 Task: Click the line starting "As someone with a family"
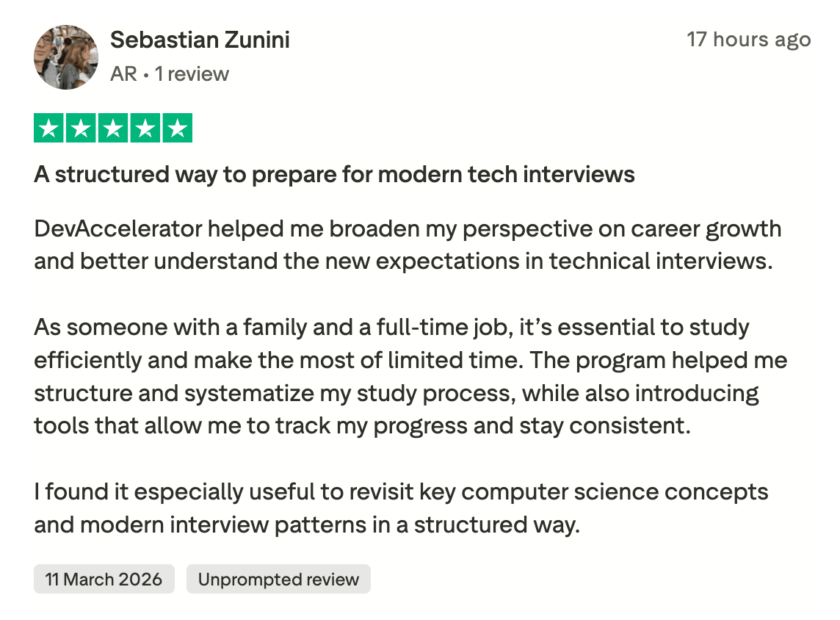click(391, 327)
